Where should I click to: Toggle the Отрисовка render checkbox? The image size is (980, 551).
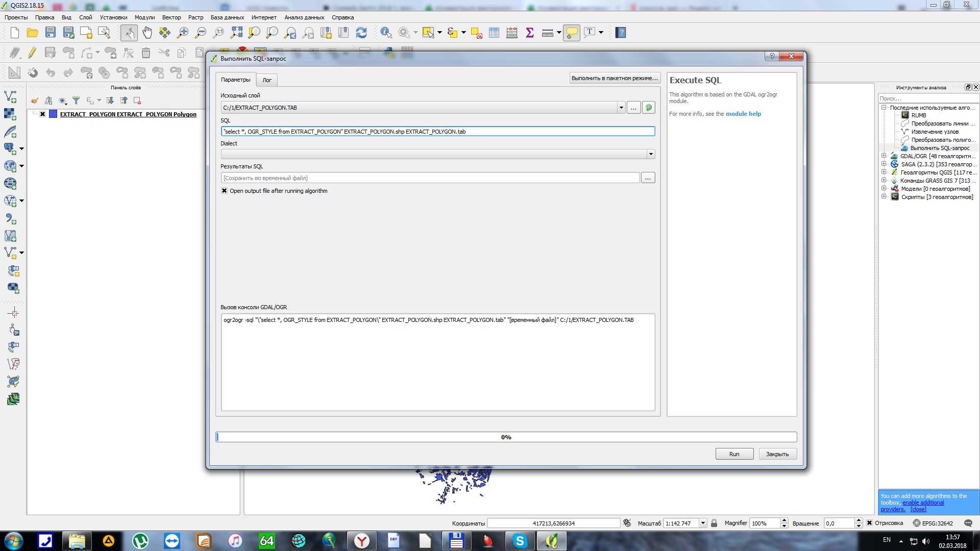click(x=869, y=523)
